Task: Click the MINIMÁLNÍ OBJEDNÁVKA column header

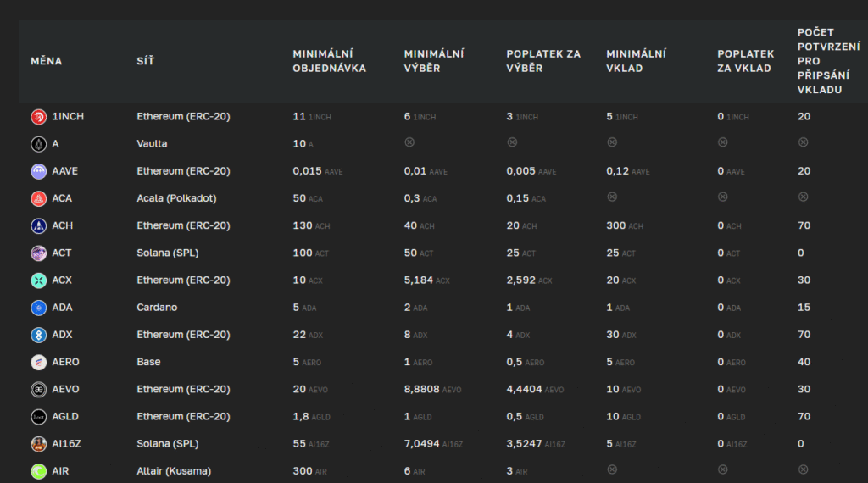Action: [329, 61]
